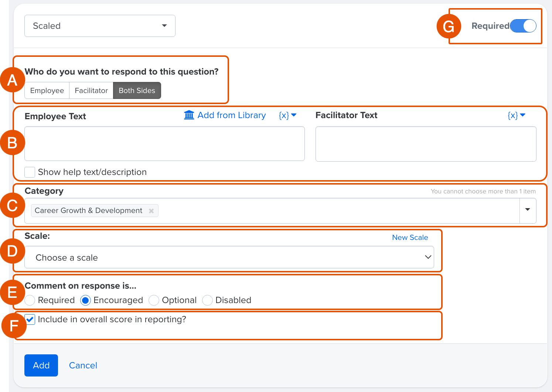
Task: Set comment on response to Disabled
Action: [207, 300]
